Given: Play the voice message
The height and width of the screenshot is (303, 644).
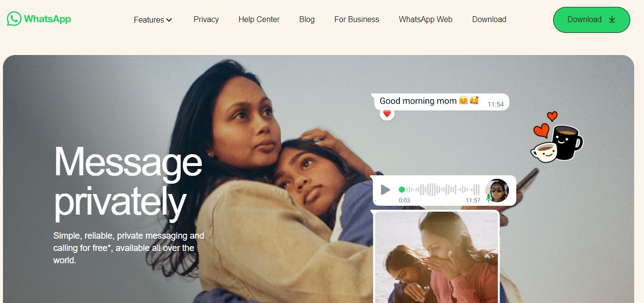Looking at the screenshot, I should 386,190.
